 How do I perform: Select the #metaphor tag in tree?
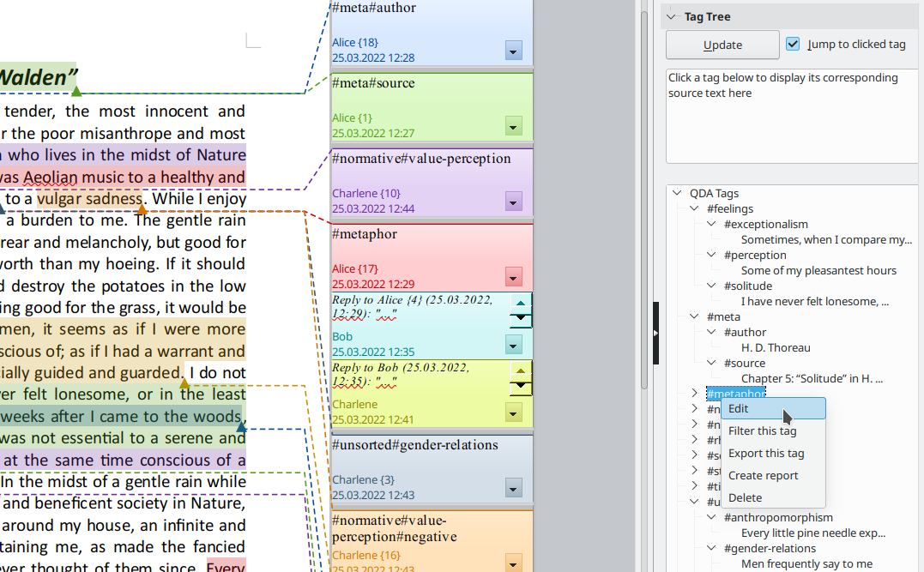[x=736, y=393]
